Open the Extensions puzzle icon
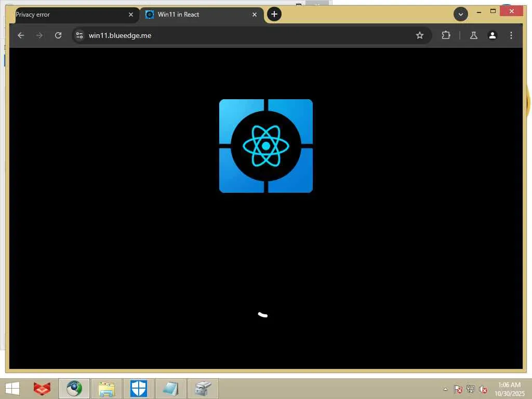Image resolution: width=532 pixels, height=399 pixels. tap(446, 35)
